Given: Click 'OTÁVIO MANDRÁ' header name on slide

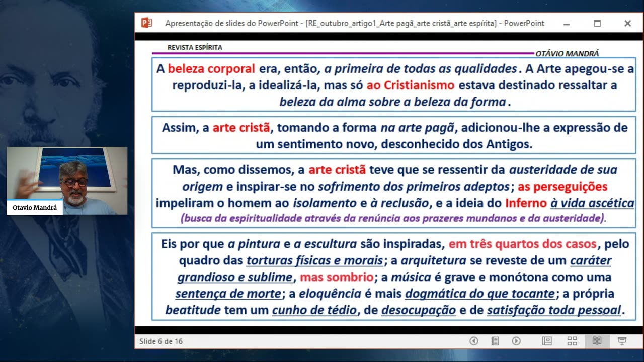Looking at the screenshot, I should [567, 54].
